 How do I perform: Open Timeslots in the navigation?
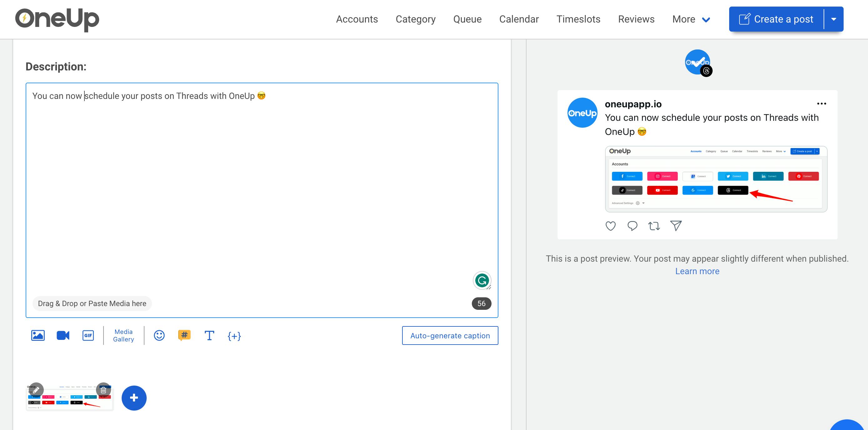coord(578,19)
